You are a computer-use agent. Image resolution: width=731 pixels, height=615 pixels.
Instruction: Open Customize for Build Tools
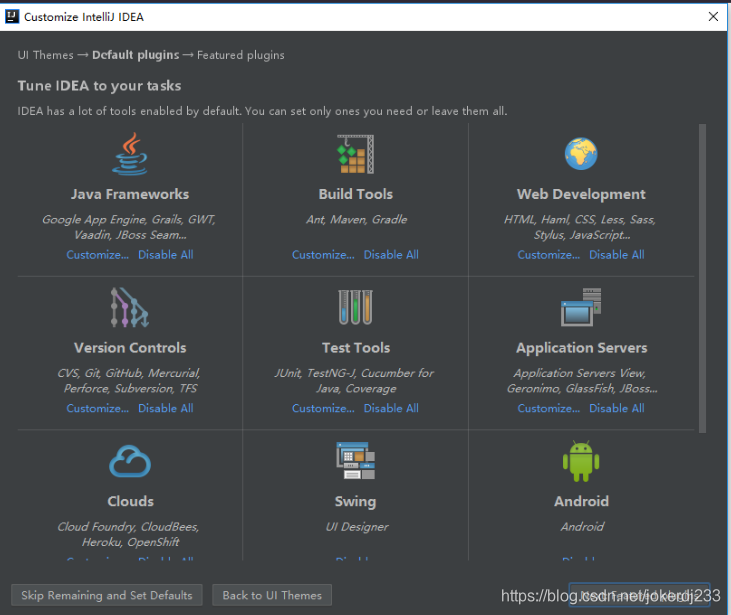pyautogui.click(x=323, y=255)
